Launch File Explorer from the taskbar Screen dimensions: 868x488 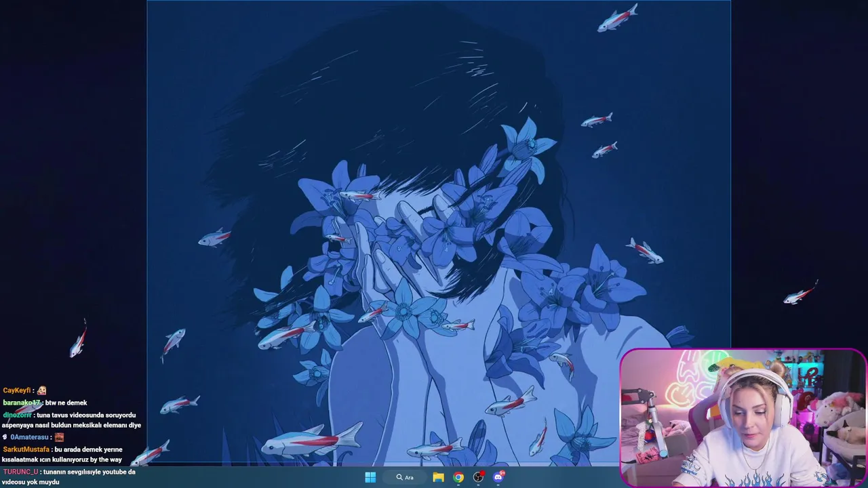coord(438,477)
